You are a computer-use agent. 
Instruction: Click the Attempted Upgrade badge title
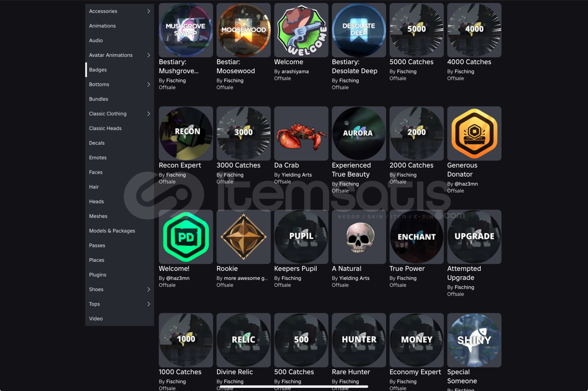tap(464, 273)
